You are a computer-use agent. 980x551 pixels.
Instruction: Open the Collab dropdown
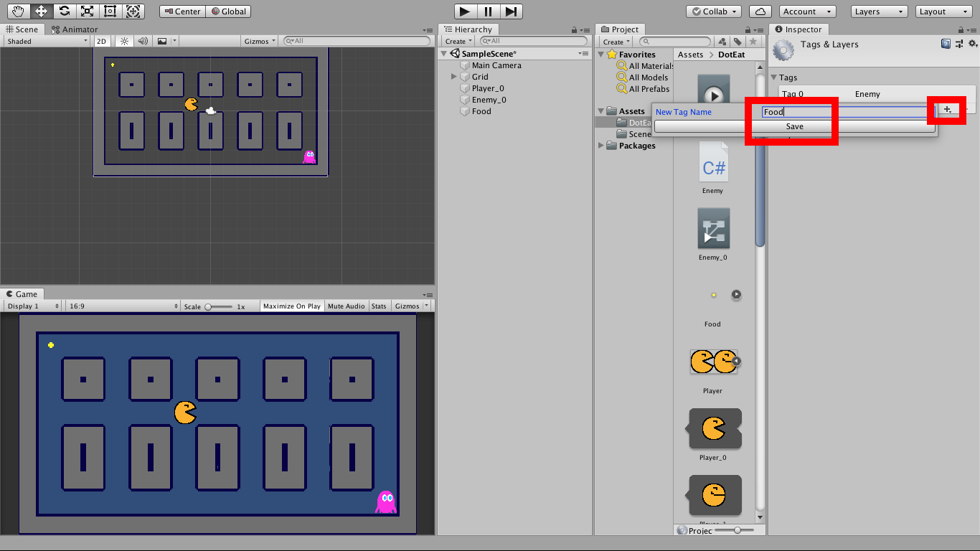pyautogui.click(x=713, y=11)
